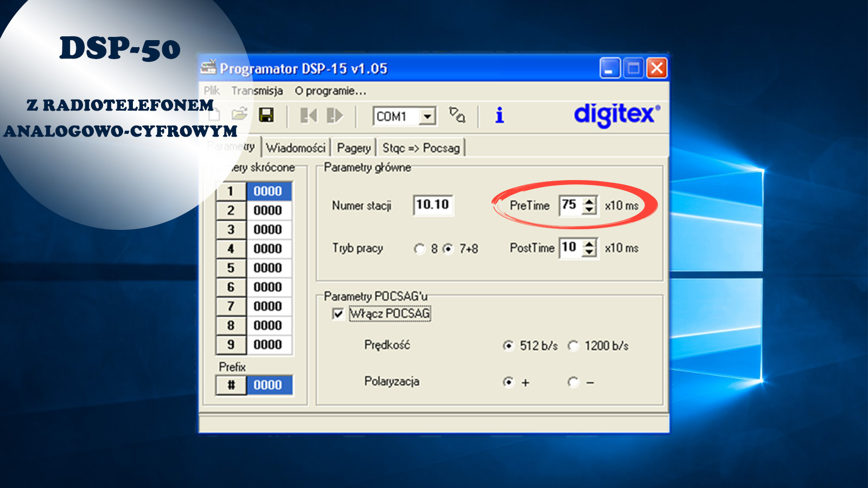868x488 pixels.
Task: Increase PreTime using the up stepper arrow
Action: click(589, 202)
